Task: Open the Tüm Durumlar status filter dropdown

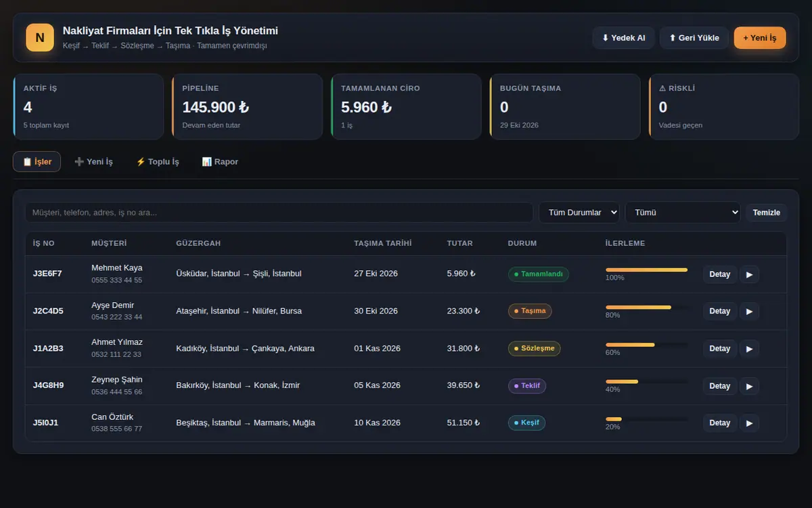Action: point(579,213)
